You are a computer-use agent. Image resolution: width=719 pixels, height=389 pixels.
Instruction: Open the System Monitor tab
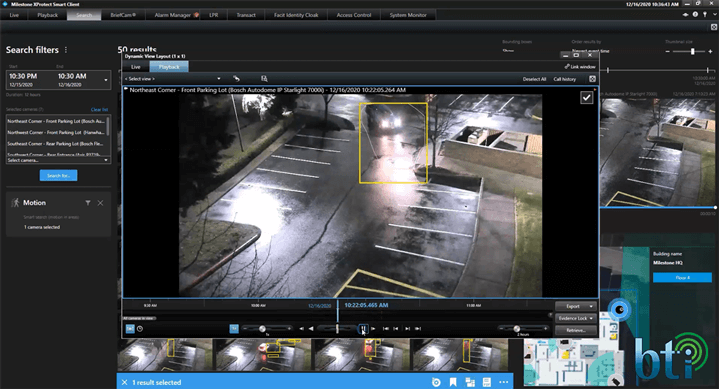click(x=408, y=15)
